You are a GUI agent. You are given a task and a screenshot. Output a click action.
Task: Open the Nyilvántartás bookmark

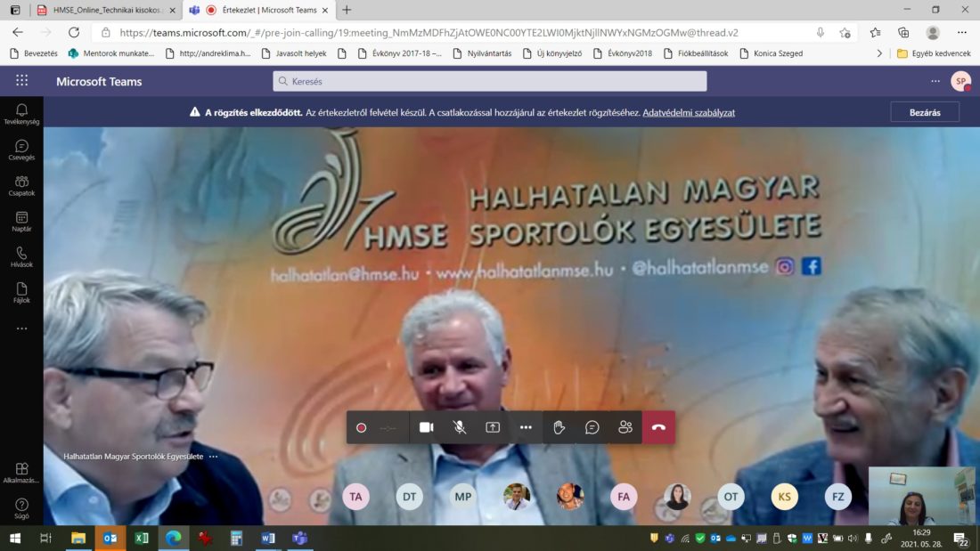[x=482, y=53]
